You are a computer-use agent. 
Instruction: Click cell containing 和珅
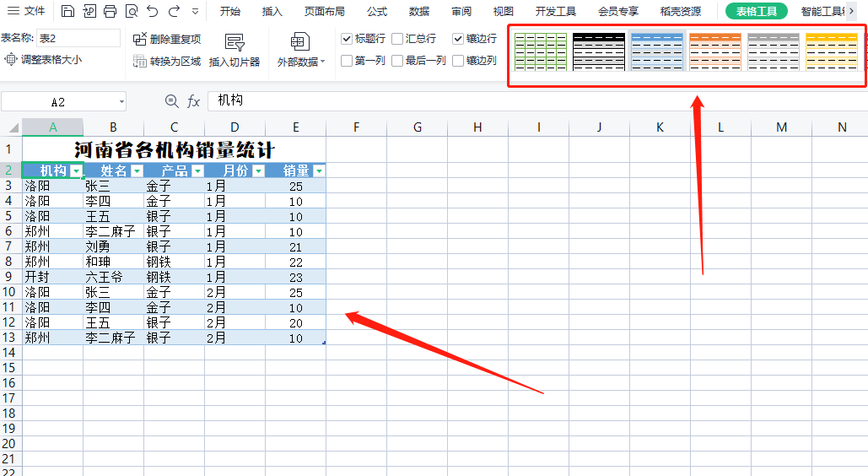coord(114,262)
